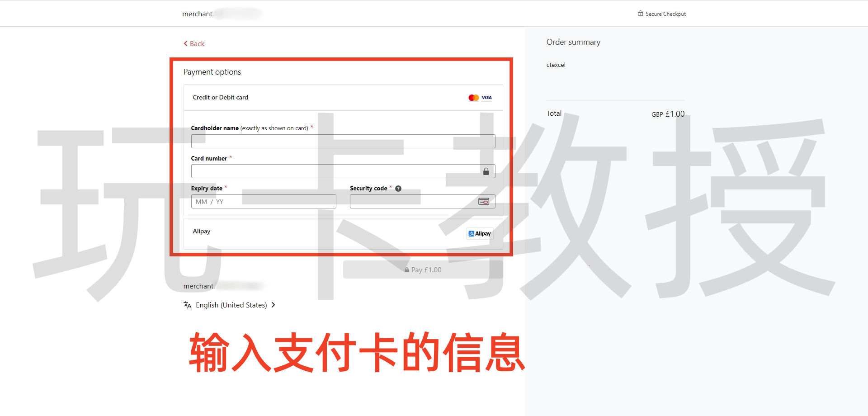Click the Back link

[x=194, y=43]
